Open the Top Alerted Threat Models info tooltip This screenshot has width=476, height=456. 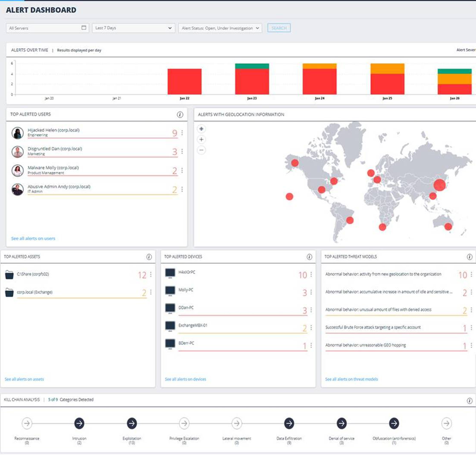tap(469, 256)
